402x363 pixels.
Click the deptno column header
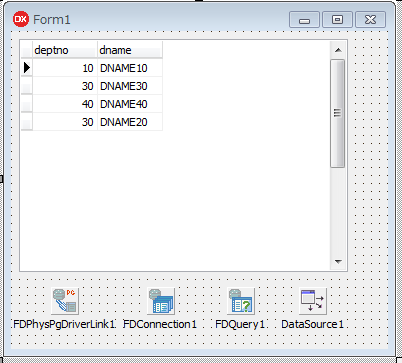65,50
